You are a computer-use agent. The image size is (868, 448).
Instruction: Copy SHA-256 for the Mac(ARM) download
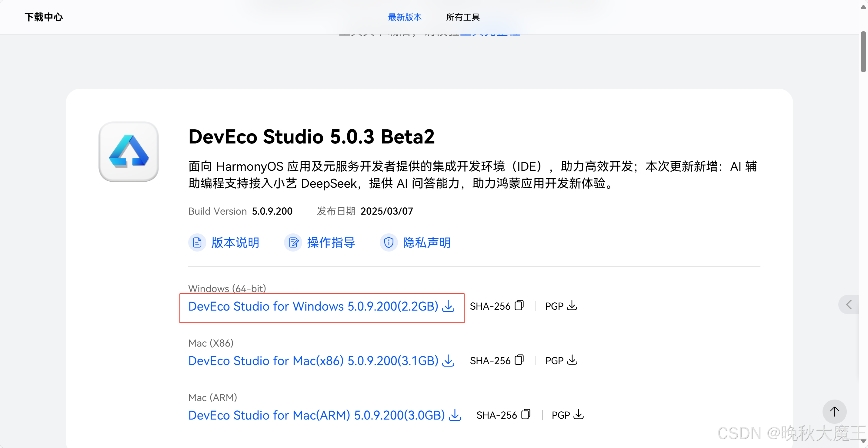[x=525, y=414]
